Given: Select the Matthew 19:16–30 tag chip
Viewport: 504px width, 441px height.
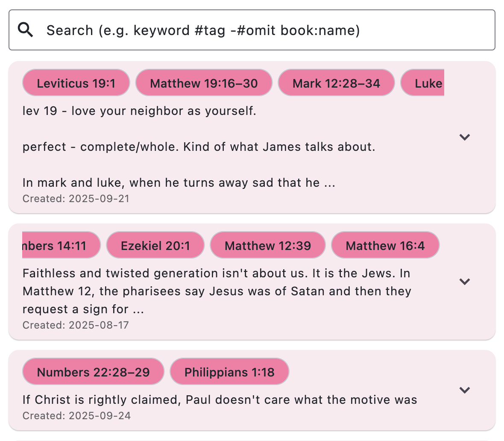Looking at the screenshot, I should click(x=204, y=83).
